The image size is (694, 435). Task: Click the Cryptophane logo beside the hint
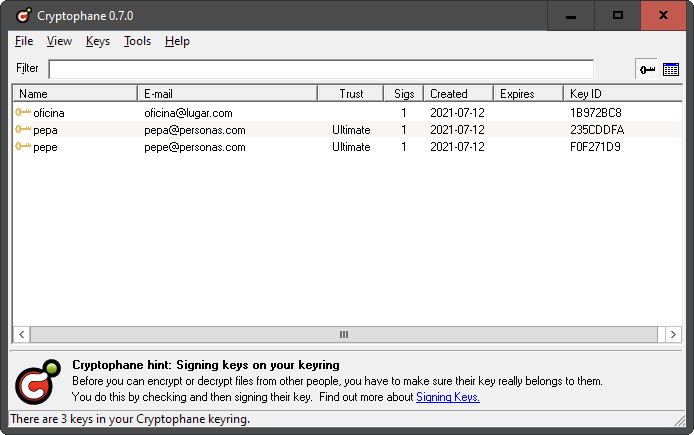pos(38,381)
